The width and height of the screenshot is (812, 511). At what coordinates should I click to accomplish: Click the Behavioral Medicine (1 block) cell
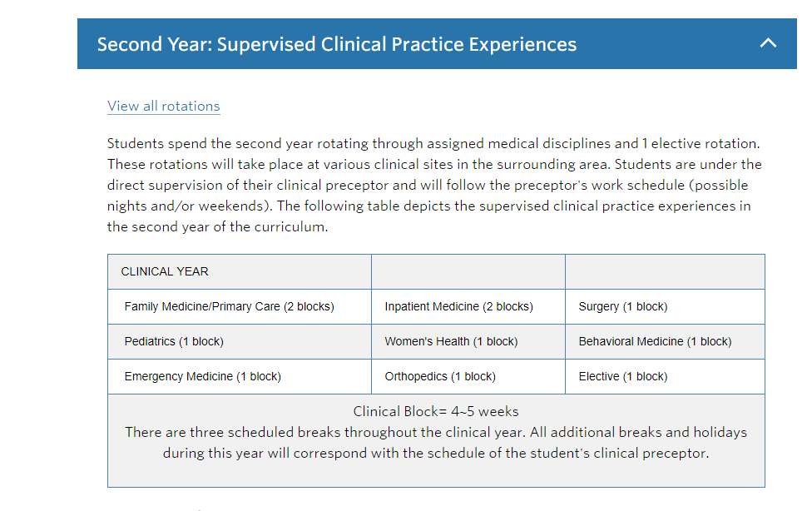pos(655,341)
